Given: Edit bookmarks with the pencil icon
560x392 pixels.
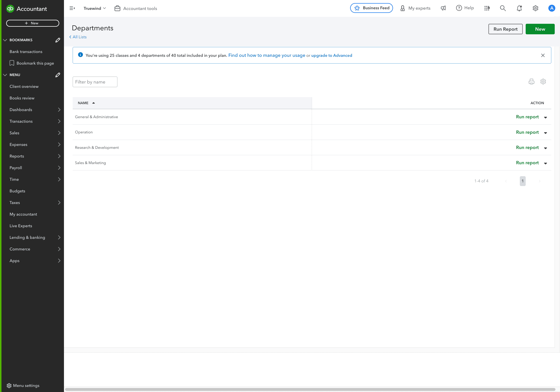Looking at the screenshot, I should (58, 40).
